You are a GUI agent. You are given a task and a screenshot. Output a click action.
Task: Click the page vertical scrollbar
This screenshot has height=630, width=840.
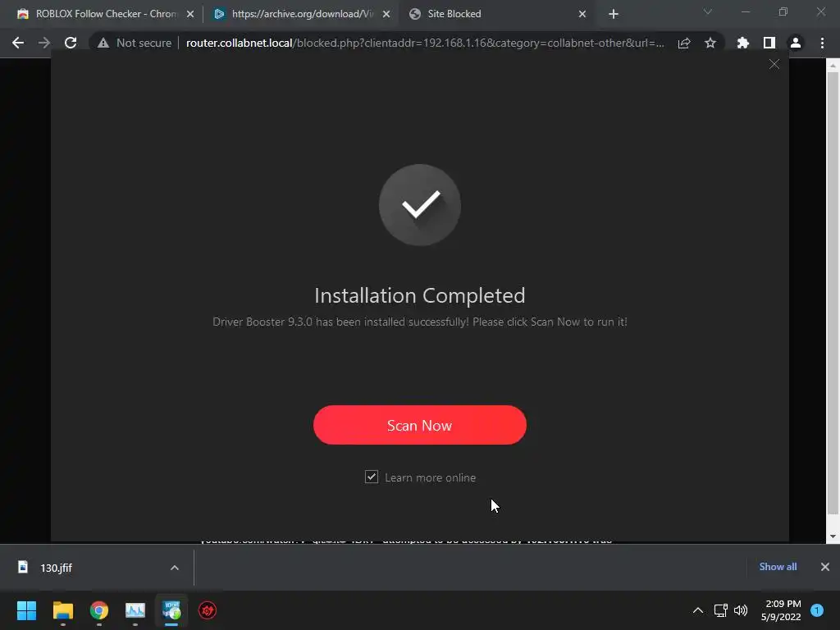[833, 292]
